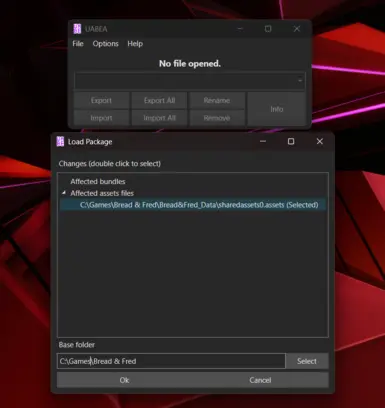Click the Import button in UABEA

[x=101, y=118]
